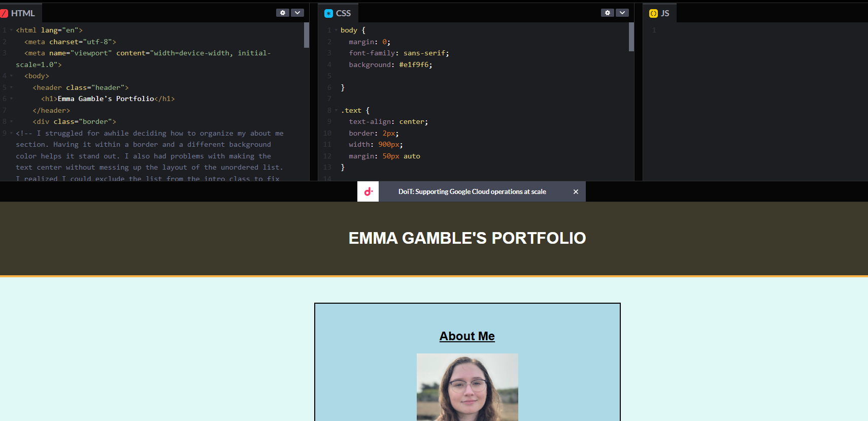The image size is (868, 421).
Task: Click the margin: 0 line in CSS
Action: click(370, 42)
